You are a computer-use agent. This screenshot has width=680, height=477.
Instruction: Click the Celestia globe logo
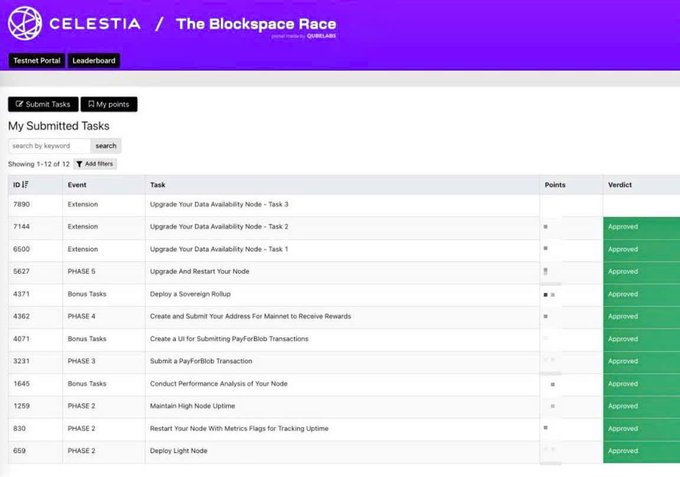[x=25, y=23]
